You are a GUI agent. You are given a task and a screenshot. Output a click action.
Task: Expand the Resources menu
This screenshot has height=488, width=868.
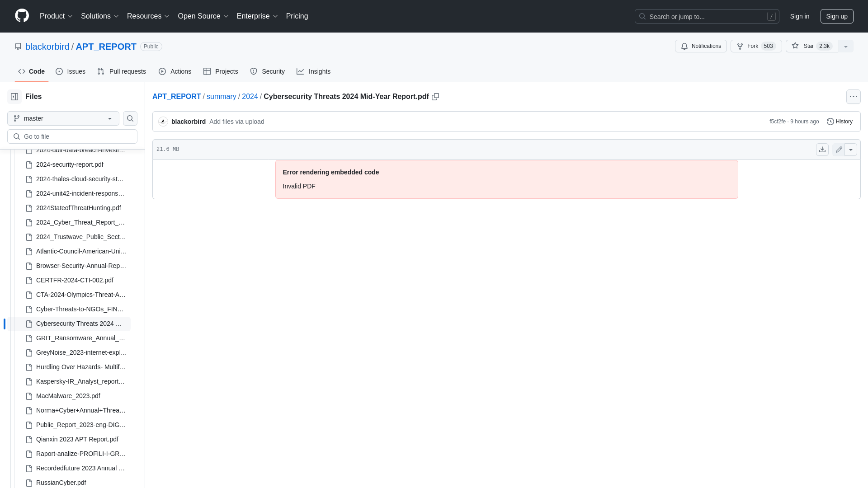pos(148,16)
